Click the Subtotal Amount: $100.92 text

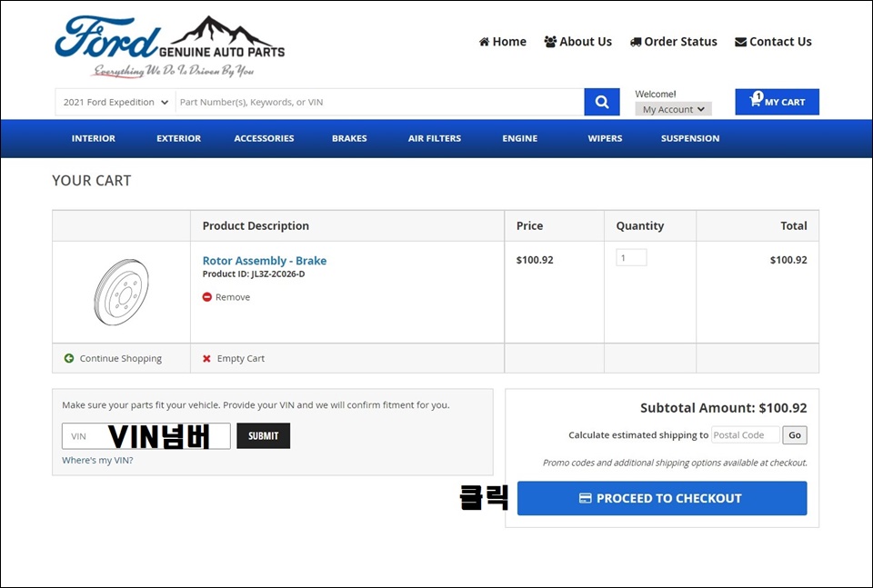coord(723,408)
